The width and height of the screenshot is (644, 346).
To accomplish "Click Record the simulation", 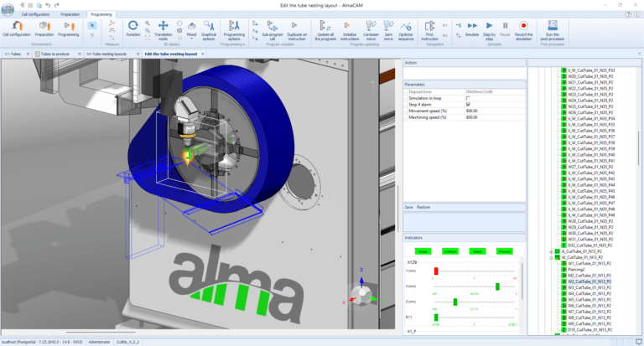I will point(523,29).
